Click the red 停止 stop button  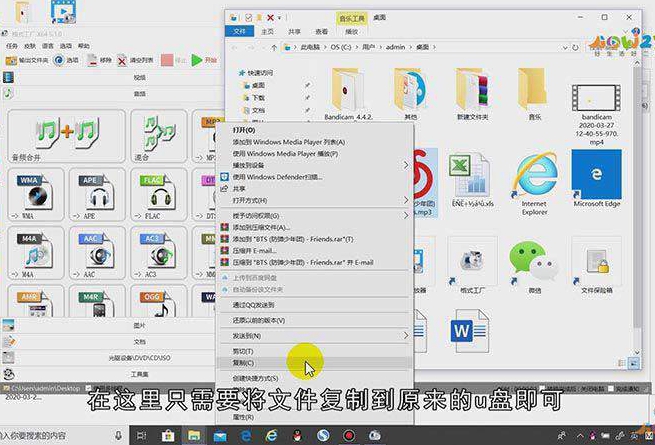(173, 60)
